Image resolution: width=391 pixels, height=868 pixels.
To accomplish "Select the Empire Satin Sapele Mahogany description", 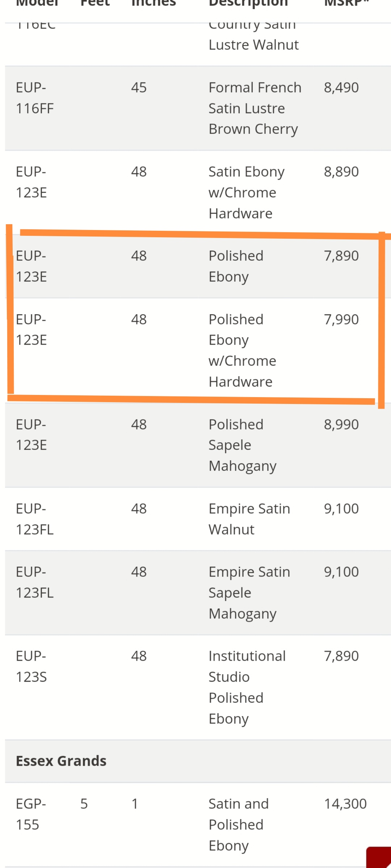I will [249, 593].
